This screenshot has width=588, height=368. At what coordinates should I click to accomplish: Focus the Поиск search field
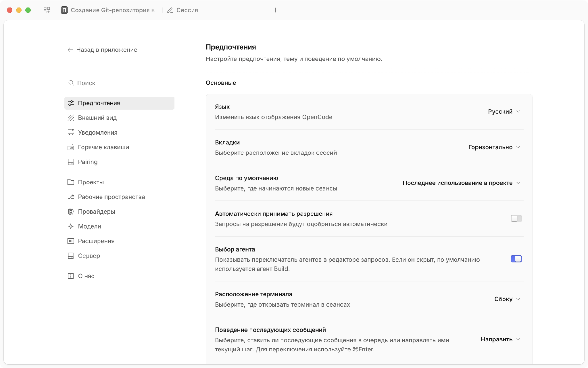(x=119, y=83)
